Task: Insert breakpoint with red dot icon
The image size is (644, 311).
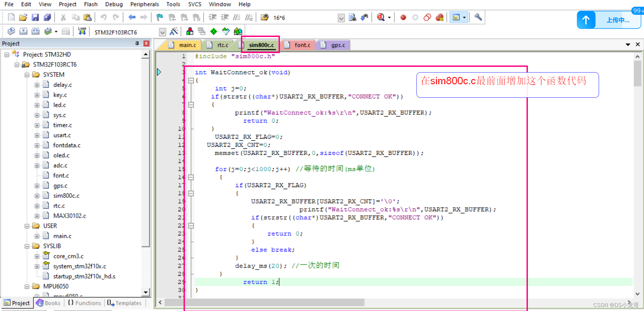Action: [x=403, y=17]
